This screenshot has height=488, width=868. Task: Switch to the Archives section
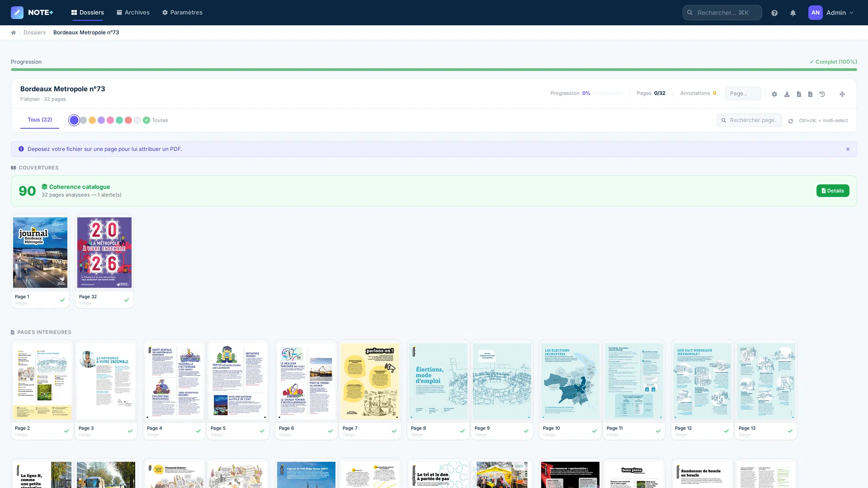(x=133, y=12)
